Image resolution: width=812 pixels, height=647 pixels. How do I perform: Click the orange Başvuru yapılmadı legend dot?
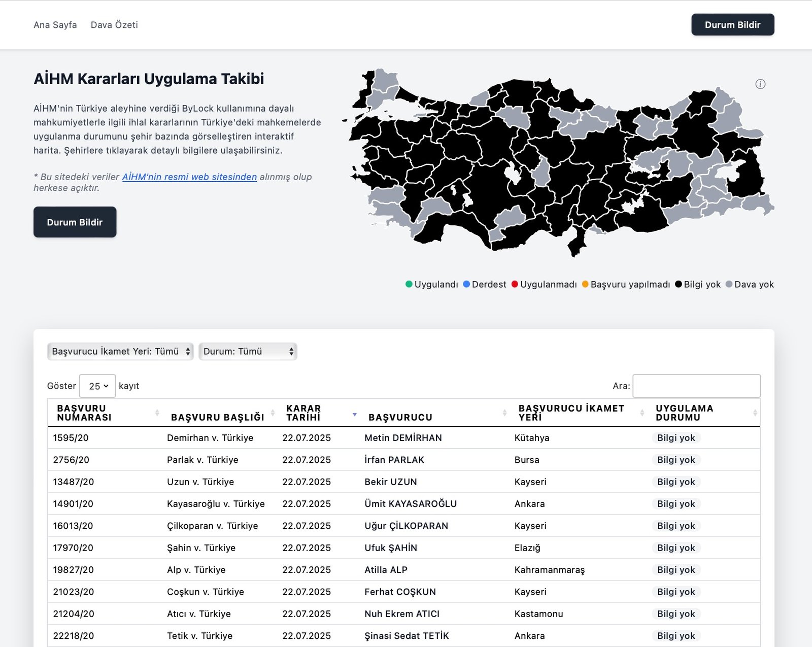point(585,285)
